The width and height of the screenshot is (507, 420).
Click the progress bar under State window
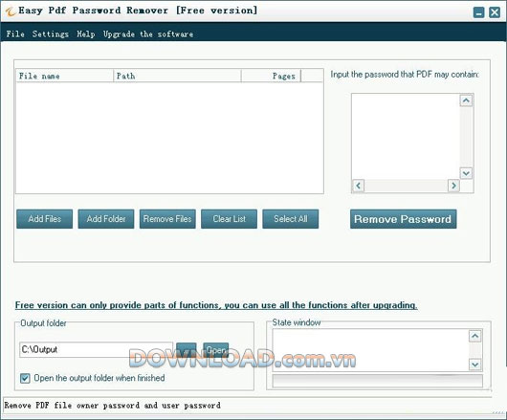(377, 381)
